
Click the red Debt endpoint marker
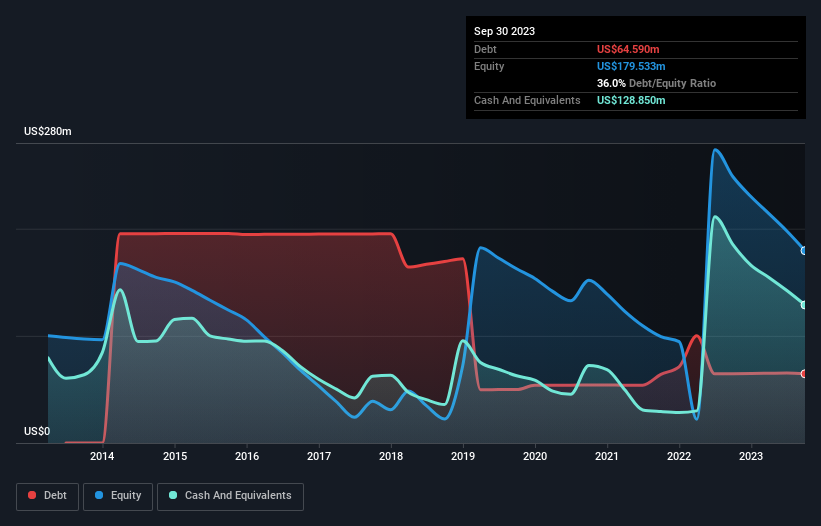pyautogui.click(x=804, y=374)
